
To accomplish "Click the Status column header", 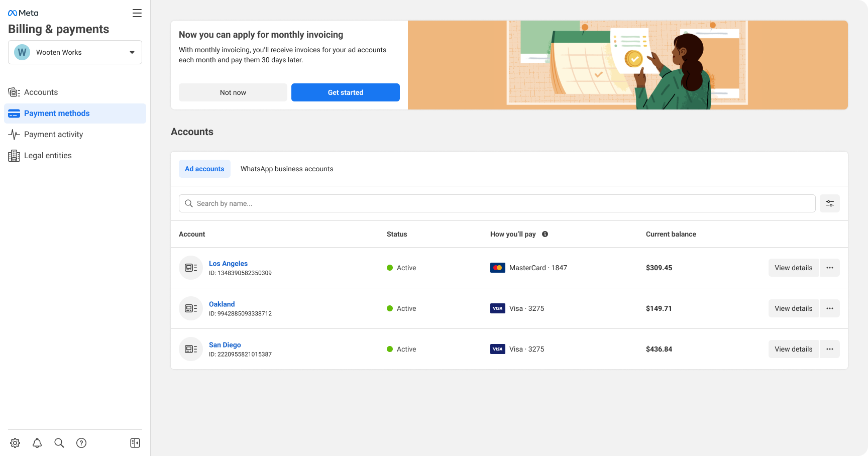I will [397, 234].
